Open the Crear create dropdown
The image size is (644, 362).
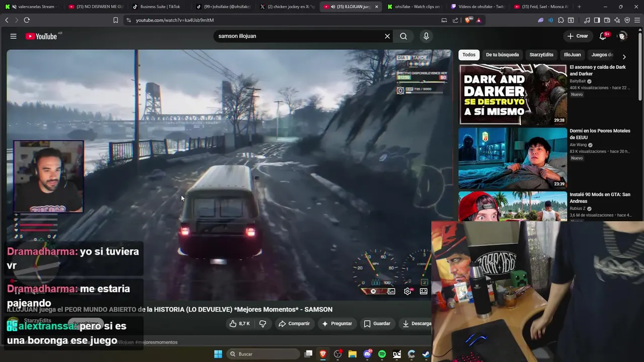pos(577,36)
